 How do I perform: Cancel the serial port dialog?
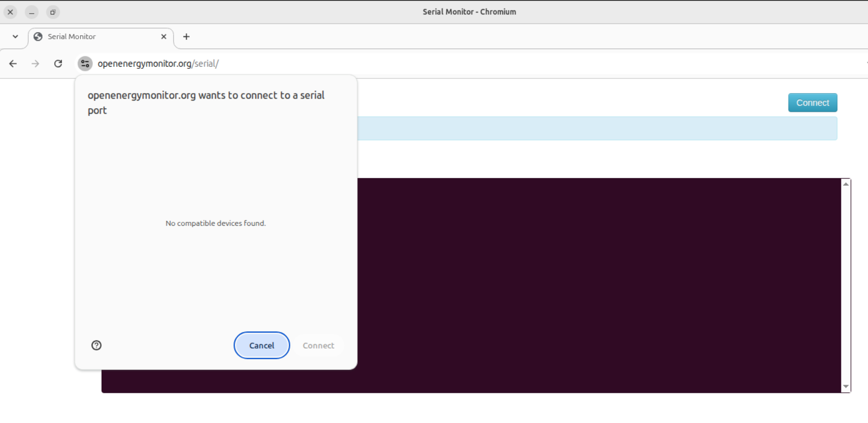[262, 346]
